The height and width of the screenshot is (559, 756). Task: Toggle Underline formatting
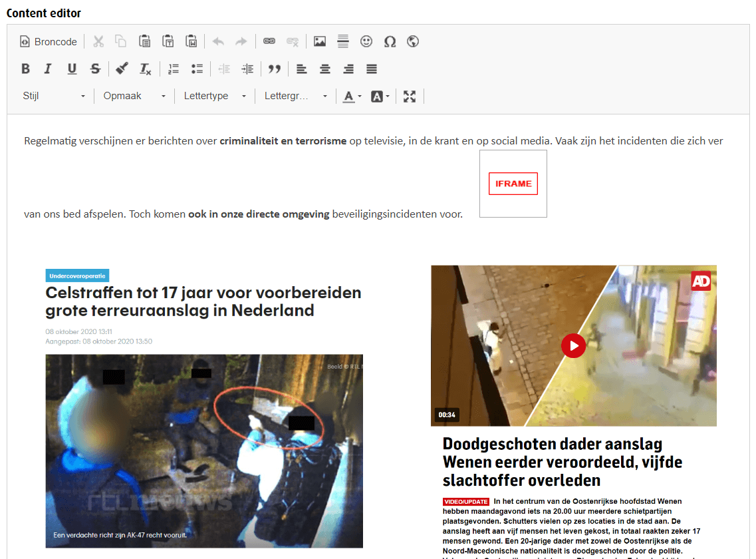(x=72, y=69)
